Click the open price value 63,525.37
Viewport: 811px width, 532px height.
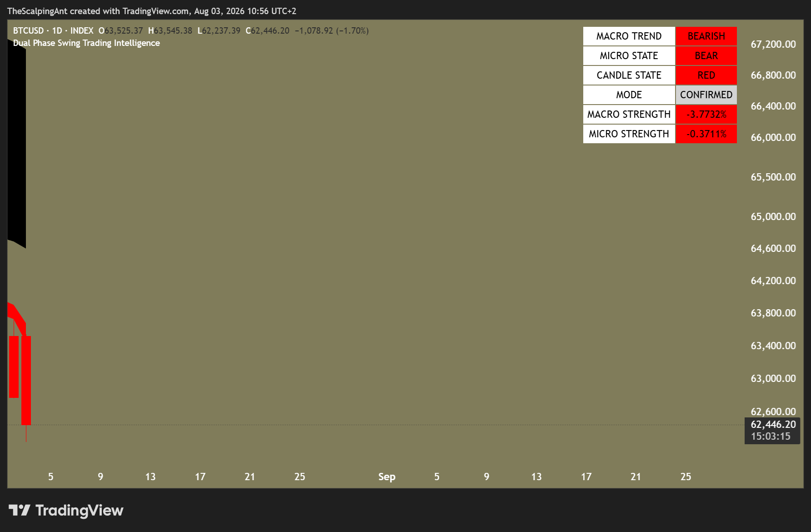coord(124,30)
